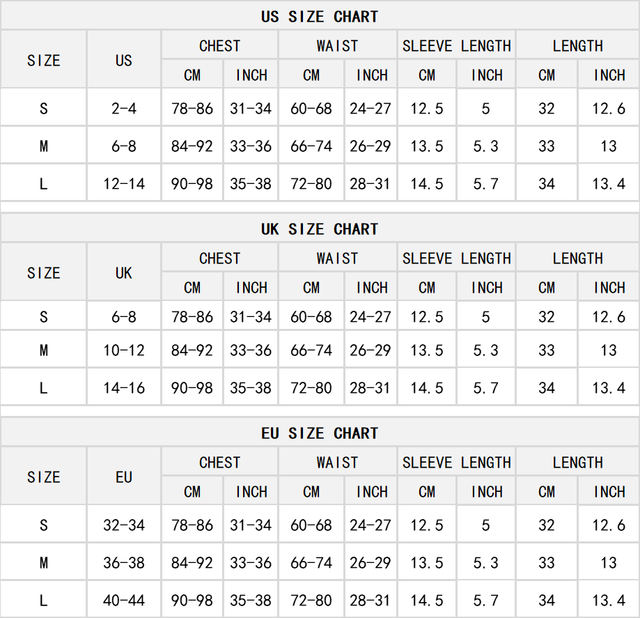Click the 32-34 EU size cell
The height and width of the screenshot is (618, 640).
124,524
